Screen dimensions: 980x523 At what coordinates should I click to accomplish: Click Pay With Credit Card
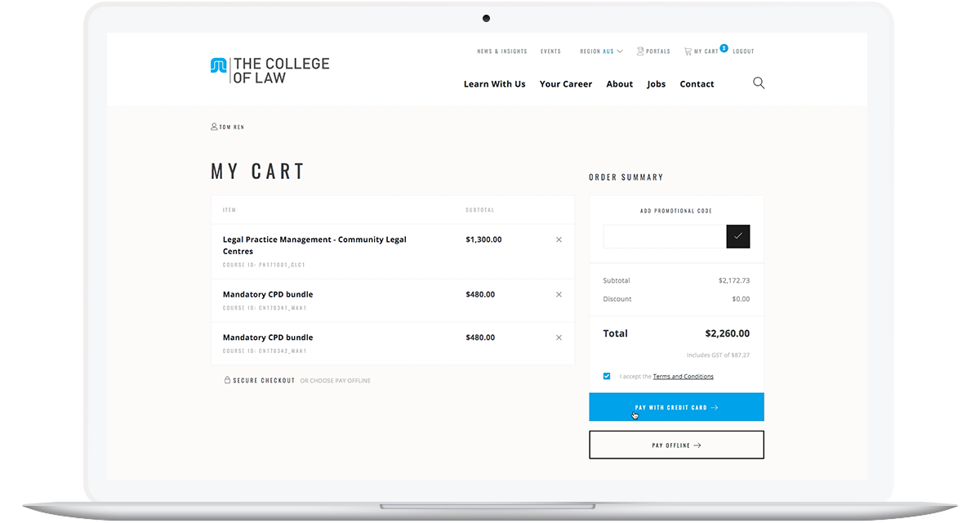point(676,406)
